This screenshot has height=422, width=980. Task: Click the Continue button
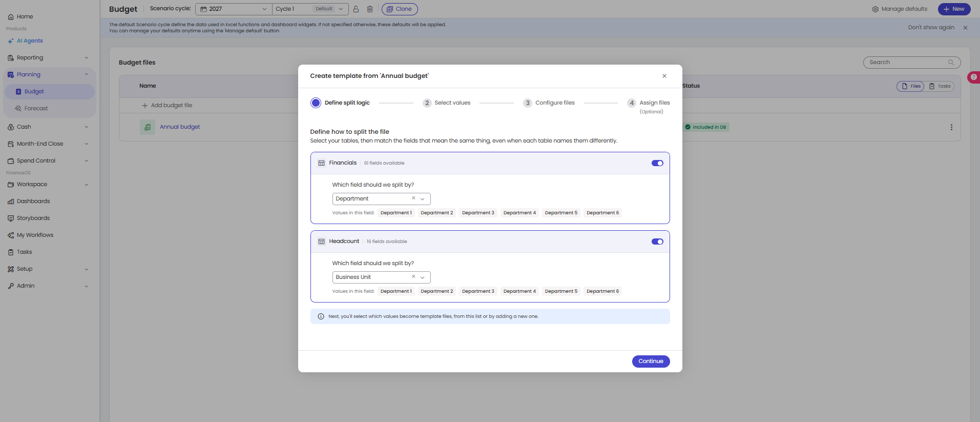point(651,361)
